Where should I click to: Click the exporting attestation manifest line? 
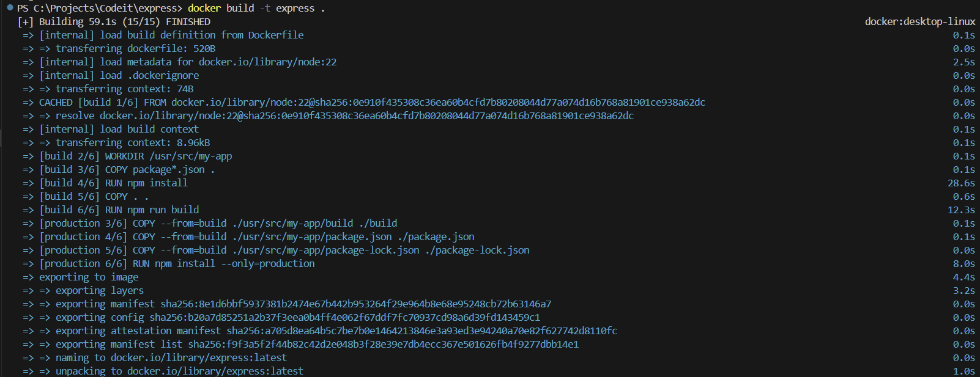(320, 331)
